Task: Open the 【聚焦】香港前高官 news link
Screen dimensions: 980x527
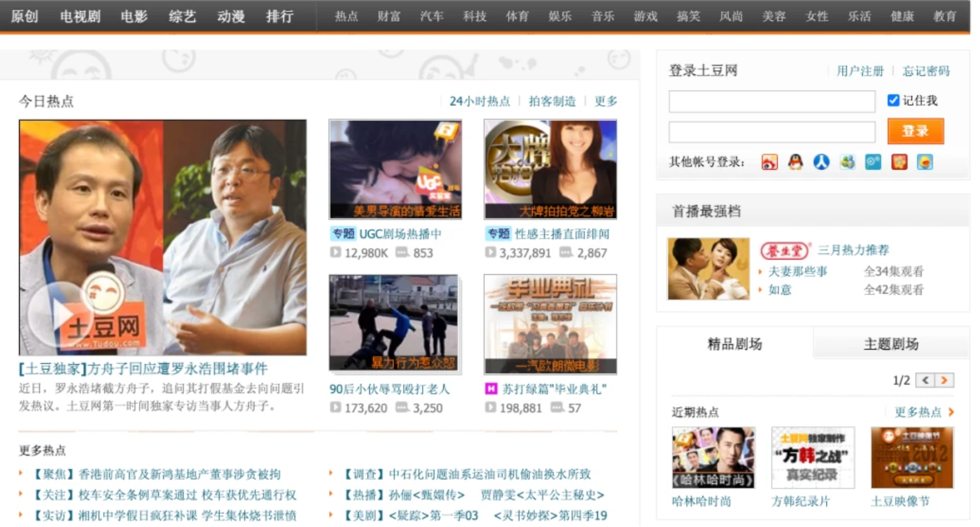Action: click(x=155, y=474)
